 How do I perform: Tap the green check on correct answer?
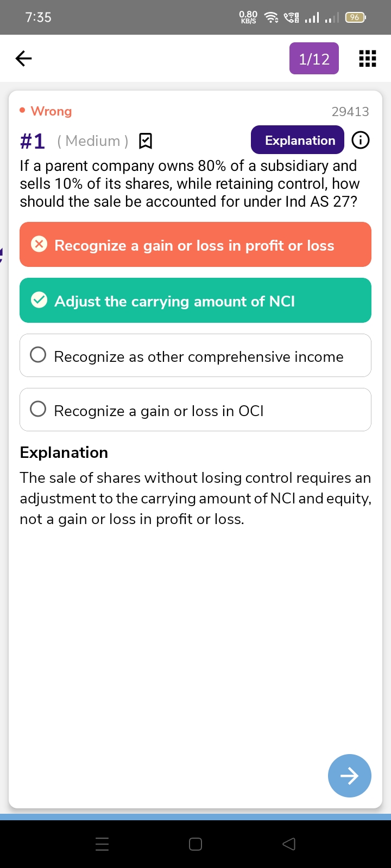point(39,300)
